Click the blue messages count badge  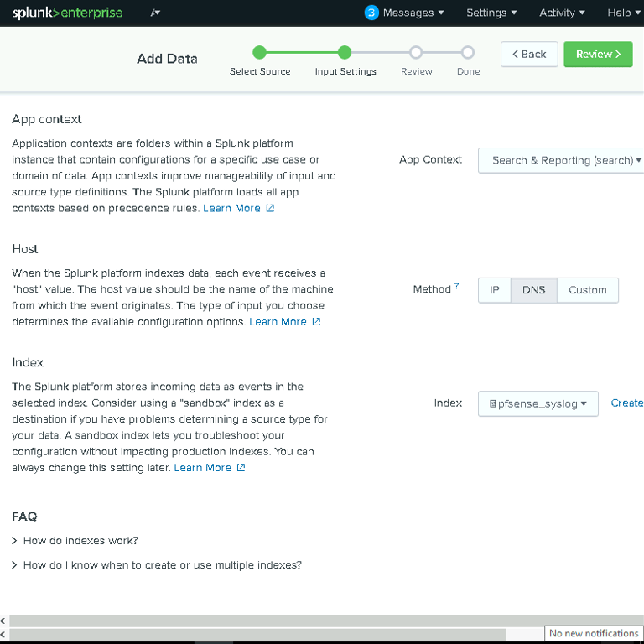(x=371, y=13)
